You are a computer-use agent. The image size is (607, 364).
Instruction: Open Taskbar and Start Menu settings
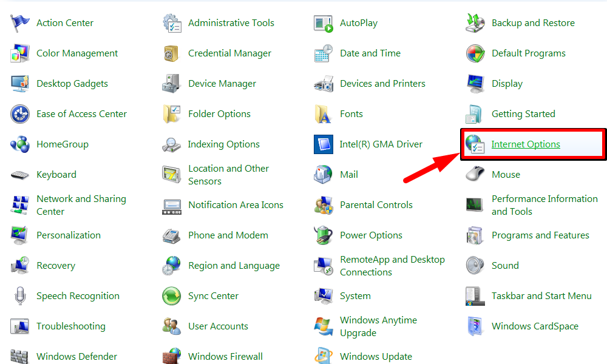[541, 296]
